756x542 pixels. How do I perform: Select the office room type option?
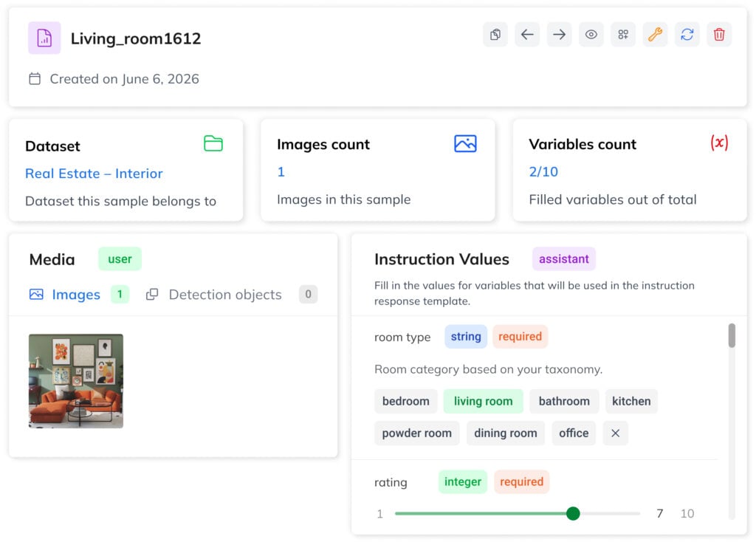[574, 433]
